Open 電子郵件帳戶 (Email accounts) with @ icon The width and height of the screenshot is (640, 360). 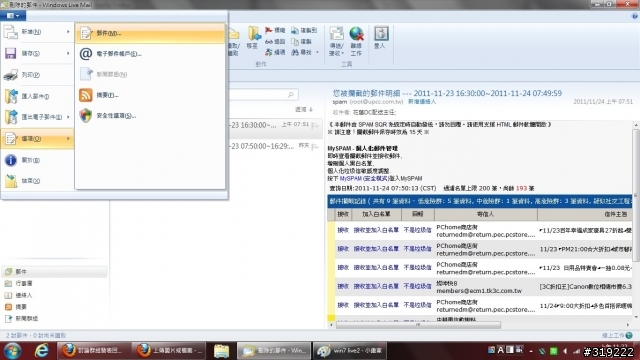(150, 54)
